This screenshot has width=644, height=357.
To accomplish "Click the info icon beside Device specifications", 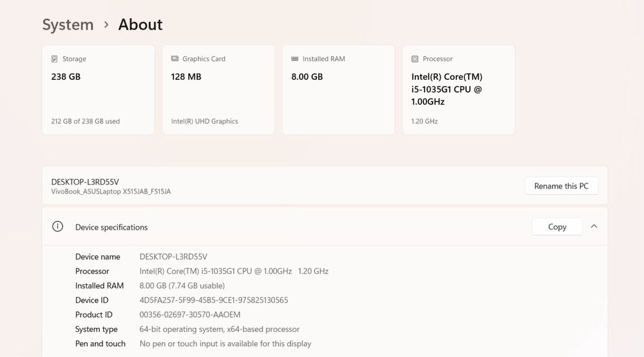I will pyautogui.click(x=58, y=226).
